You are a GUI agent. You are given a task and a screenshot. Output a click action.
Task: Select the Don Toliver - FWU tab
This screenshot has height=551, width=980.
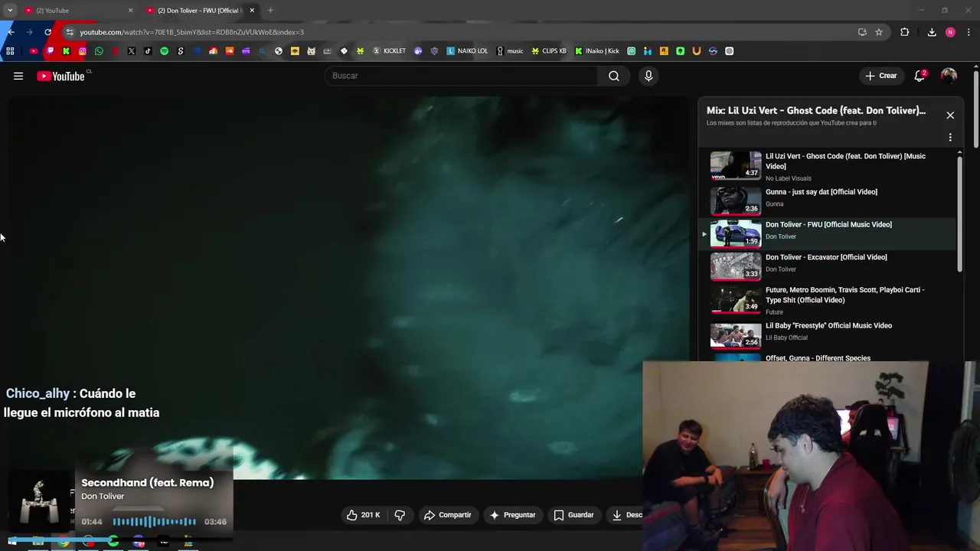[198, 10]
